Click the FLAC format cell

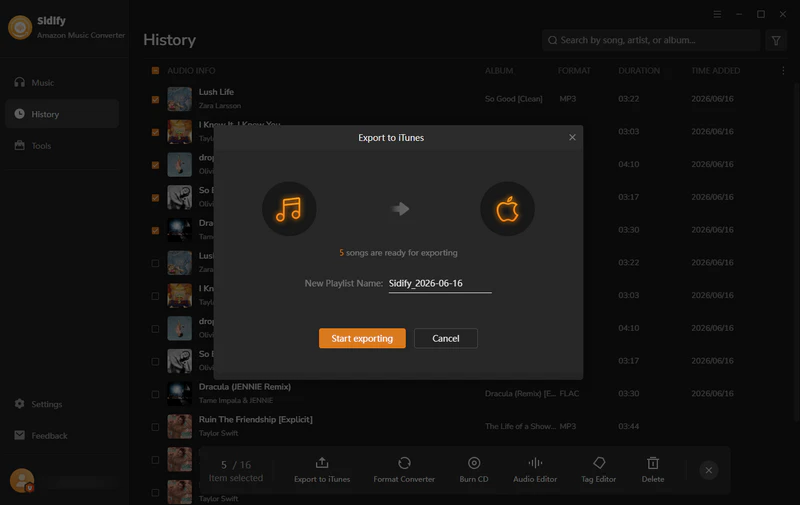tap(569, 393)
